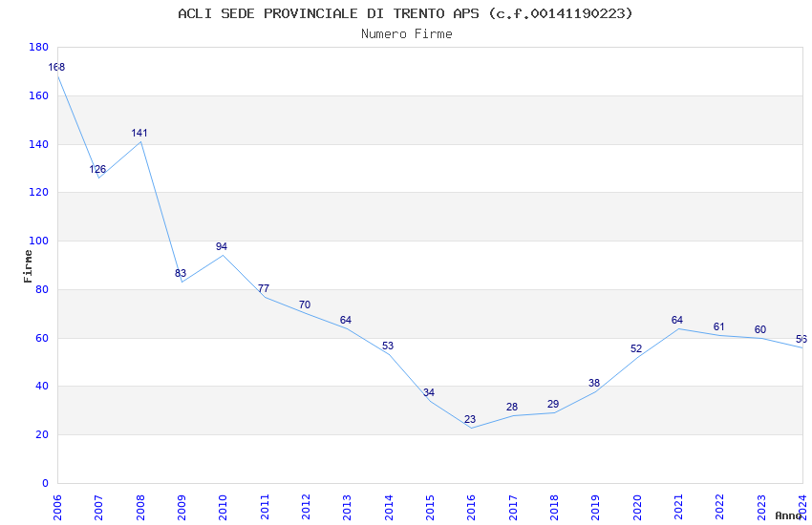Click y-axis tick label 80
812x525 pixels.
(42, 289)
